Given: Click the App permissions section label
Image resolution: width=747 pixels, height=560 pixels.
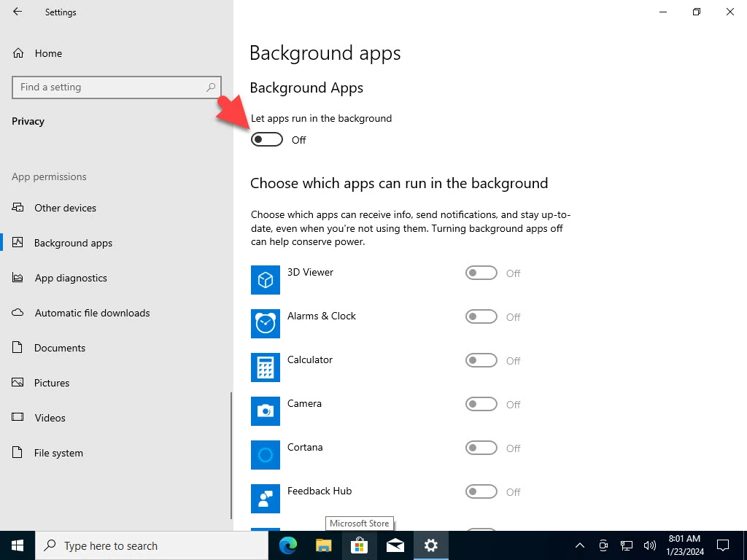Looking at the screenshot, I should tap(49, 176).
